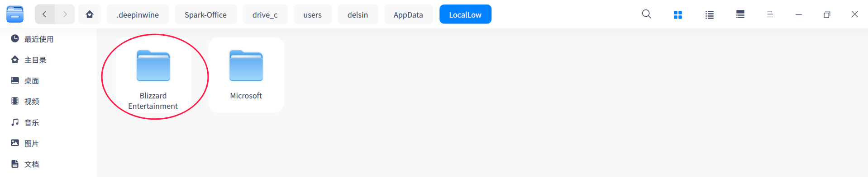This screenshot has width=868, height=177.
Task: Go forward with the right arrow
Action: [65, 14]
